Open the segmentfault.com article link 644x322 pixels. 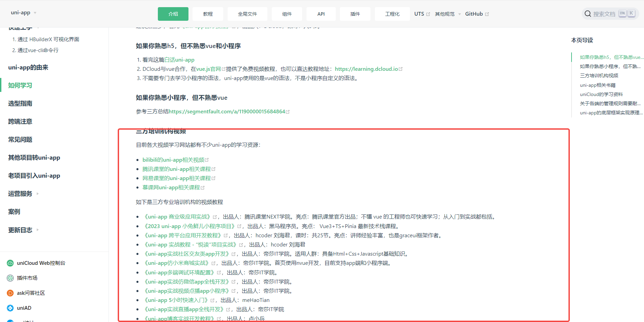coord(227,112)
